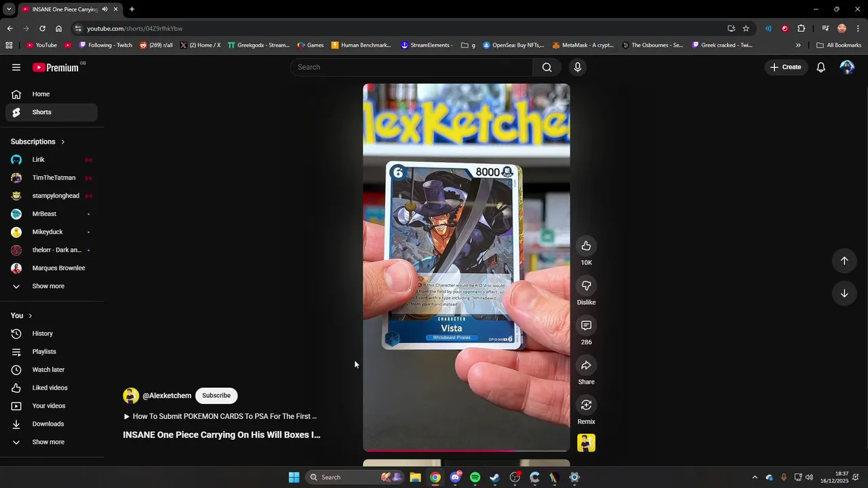Open Your videos
Viewport: 868px width, 488px height.
tap(52, 406)
